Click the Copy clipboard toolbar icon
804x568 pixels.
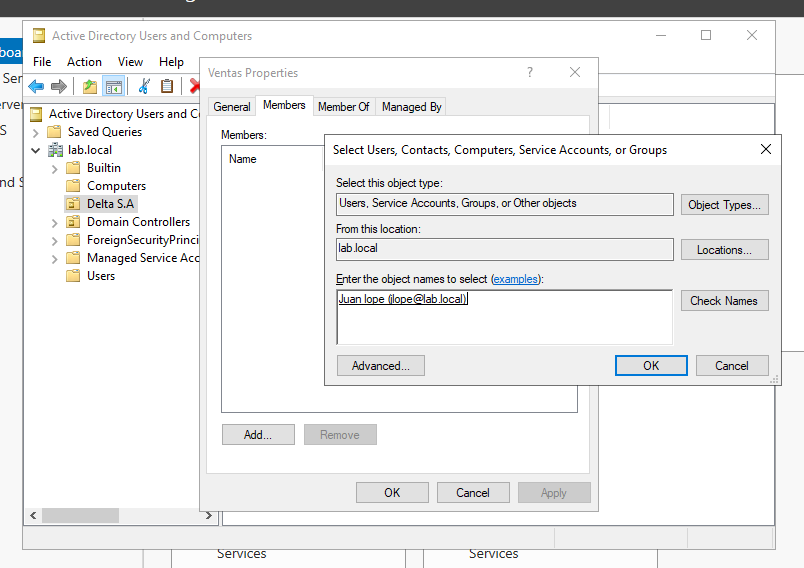point(167,86)
